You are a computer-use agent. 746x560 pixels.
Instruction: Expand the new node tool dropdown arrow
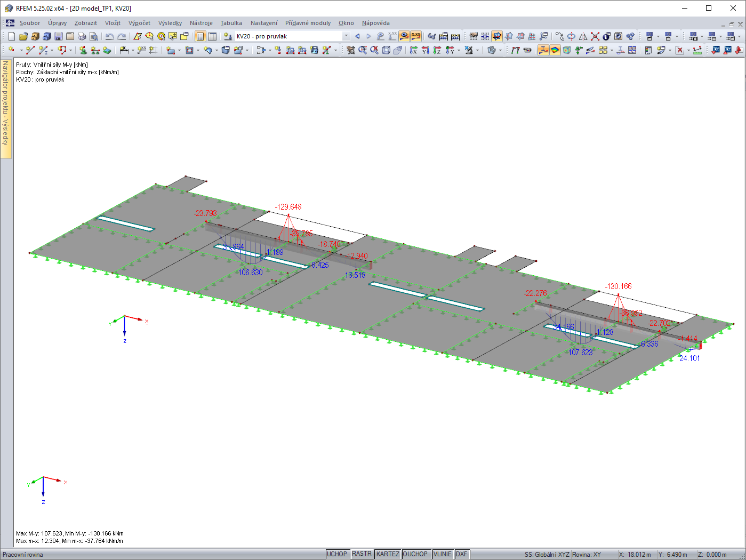(x=21, y=50)
